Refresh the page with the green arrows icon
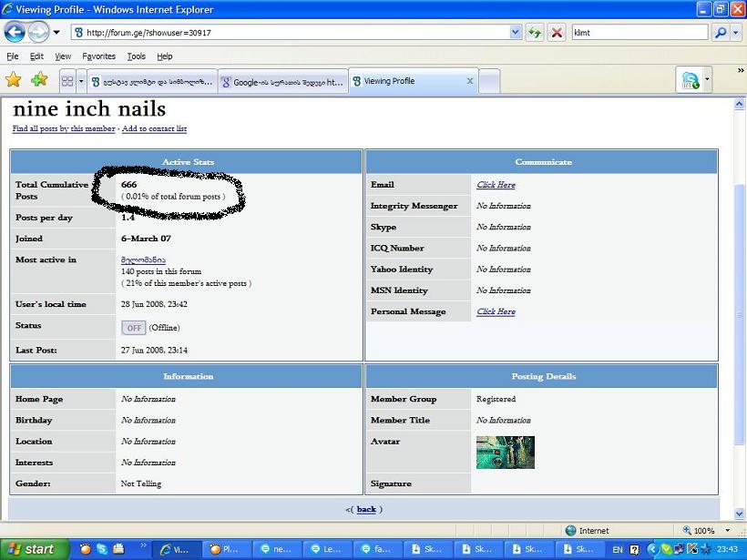Screen dimensions: 747x560 [x=535, y=33]
